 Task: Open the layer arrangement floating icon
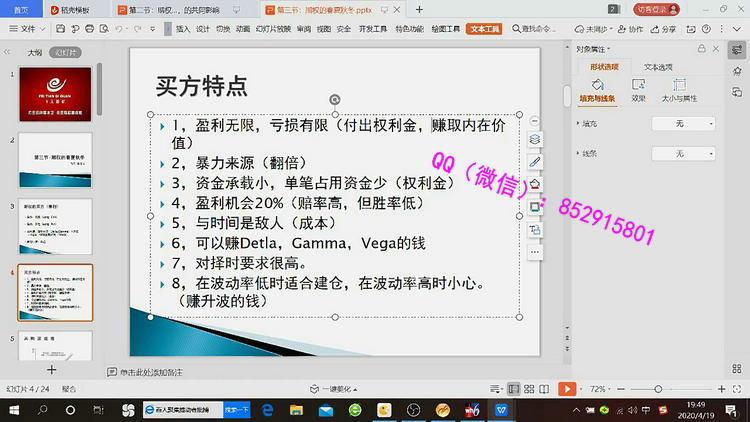tap(534, 139)
